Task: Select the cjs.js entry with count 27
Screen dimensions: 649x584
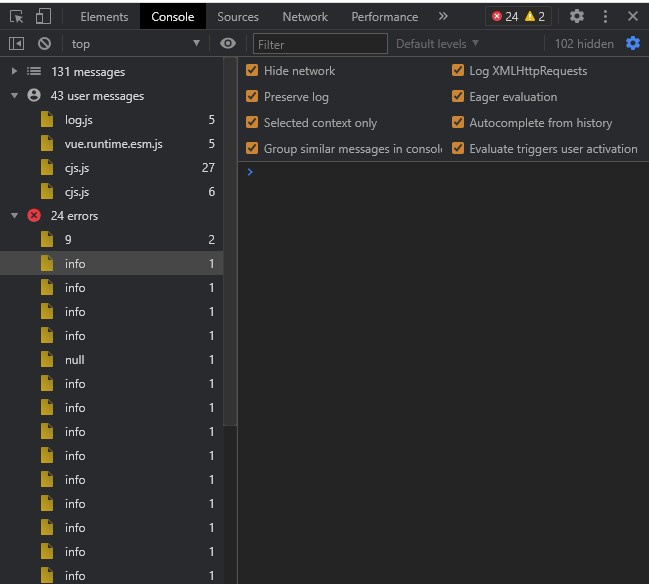Action: click(112, 168)
